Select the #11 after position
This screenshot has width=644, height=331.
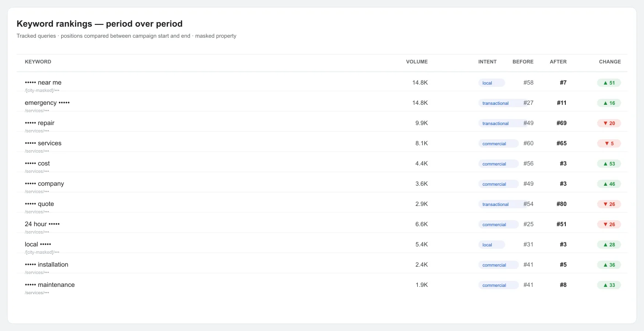click(562, 103)
